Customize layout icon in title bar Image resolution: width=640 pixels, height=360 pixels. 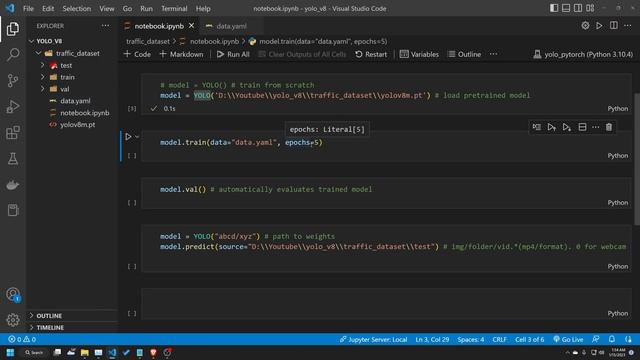pyautogui.click(x=590, y=8)
